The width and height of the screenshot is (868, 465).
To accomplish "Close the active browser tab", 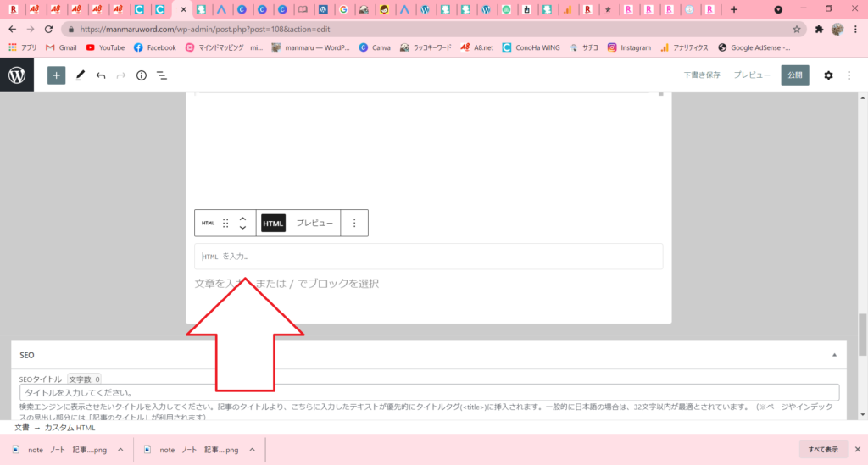I will (x=183, y=9).
